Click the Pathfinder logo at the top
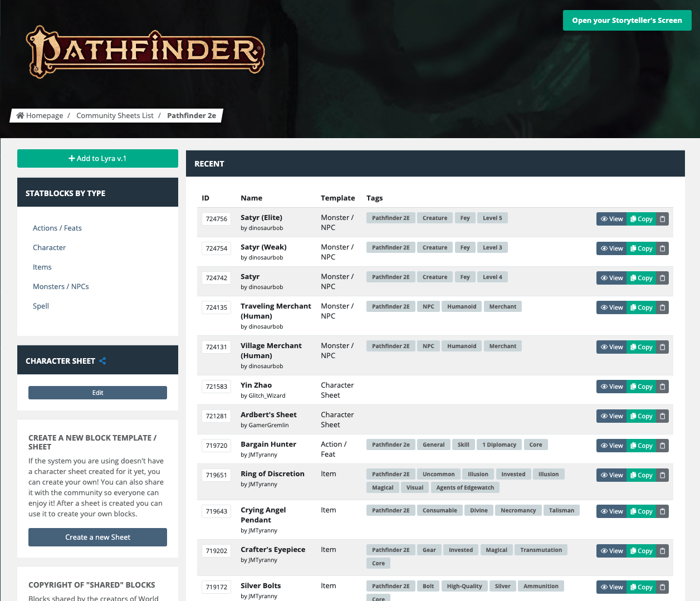 tap(144, 52)
